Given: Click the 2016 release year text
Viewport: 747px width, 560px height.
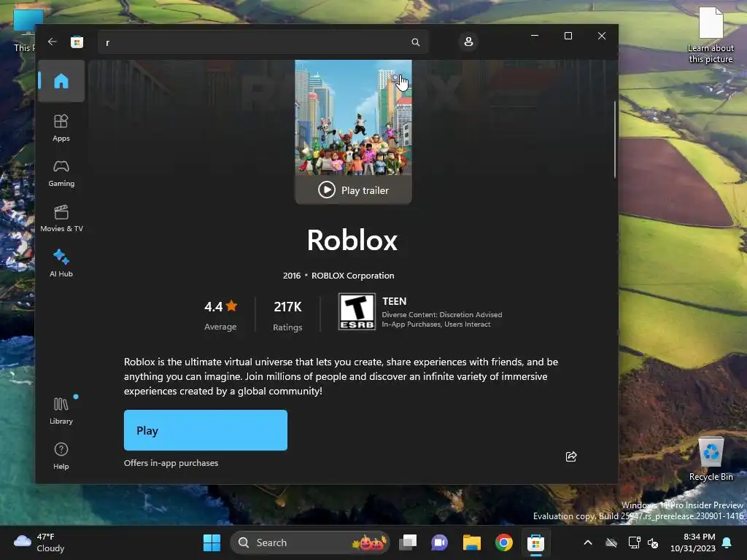Looking at the screenshot, I should click(292, 276).
